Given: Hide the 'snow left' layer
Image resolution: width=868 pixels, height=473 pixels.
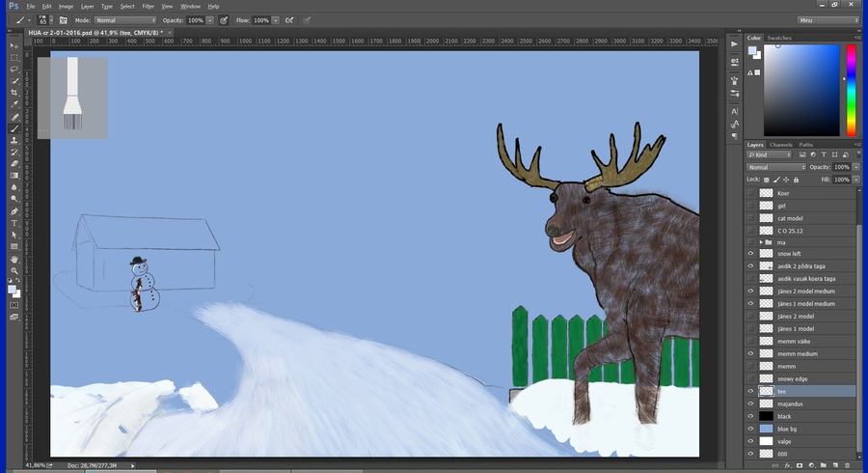Looking at the screenshot, I should [x=750, y=254].
